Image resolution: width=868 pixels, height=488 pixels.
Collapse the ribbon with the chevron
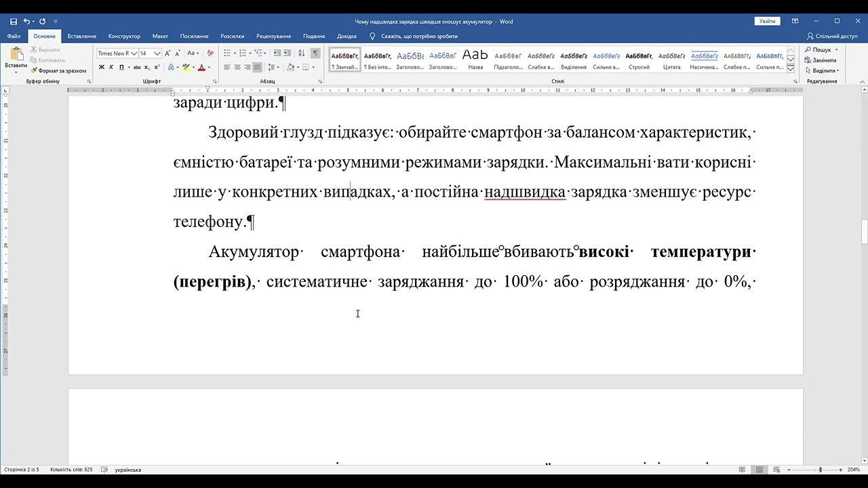[x=863, y=81]
